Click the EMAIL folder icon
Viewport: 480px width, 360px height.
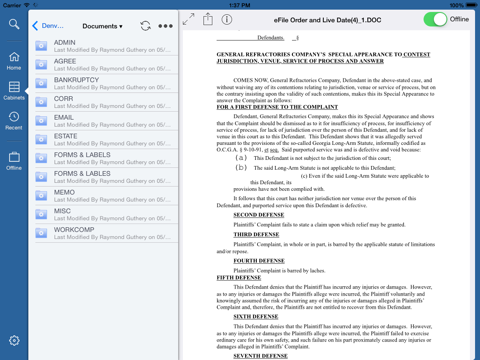(x=41, y=120)
